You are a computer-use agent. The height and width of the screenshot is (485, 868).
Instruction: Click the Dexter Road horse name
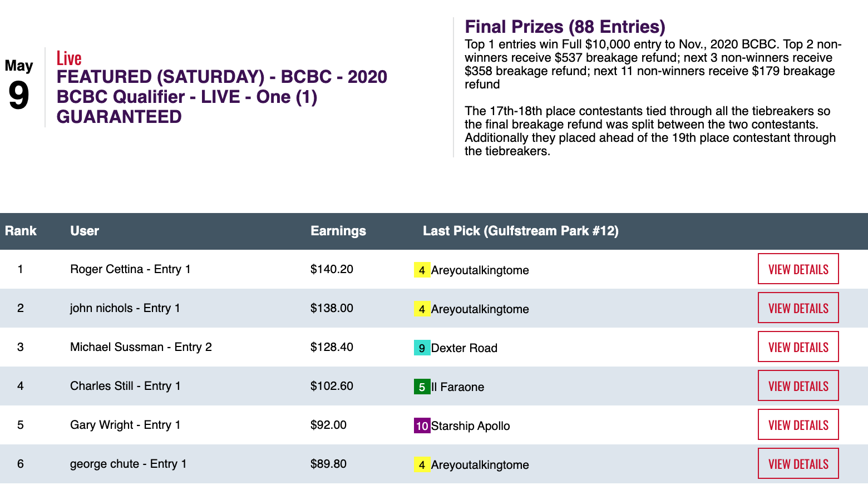tap(464, 348)
